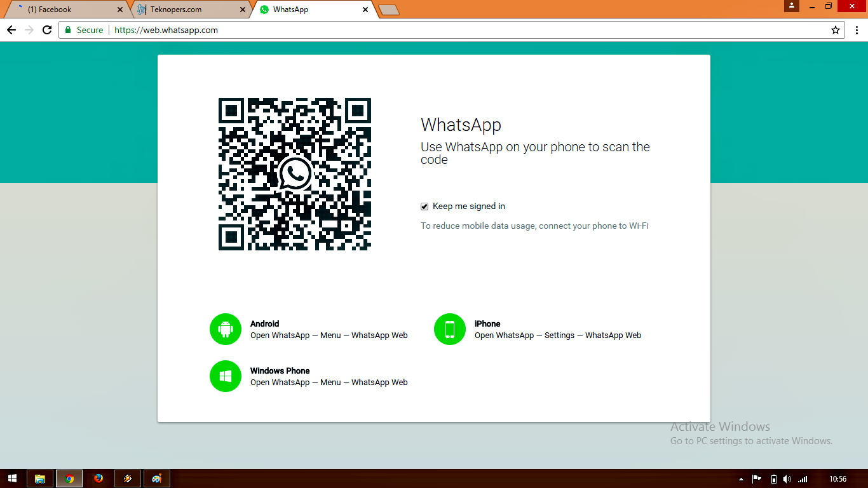This screenshot has width=868, height=488.
Task: Click the Chrome user profile button
Action: coord(792,6)
